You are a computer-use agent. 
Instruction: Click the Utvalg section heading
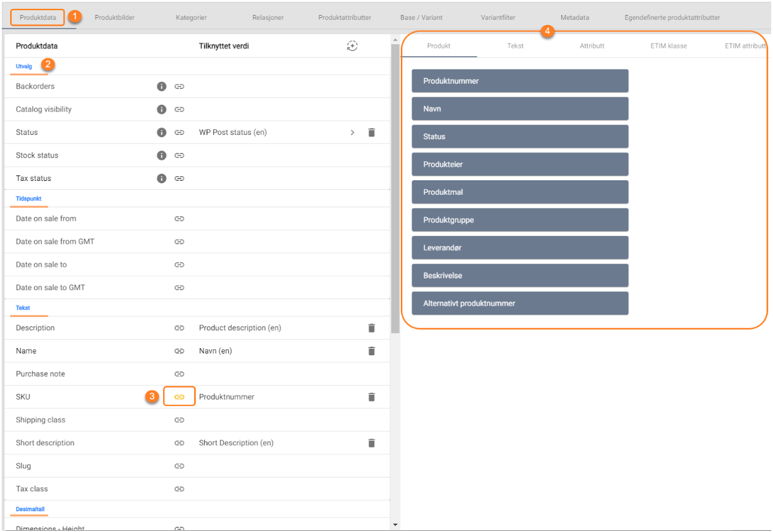point(24,66)
